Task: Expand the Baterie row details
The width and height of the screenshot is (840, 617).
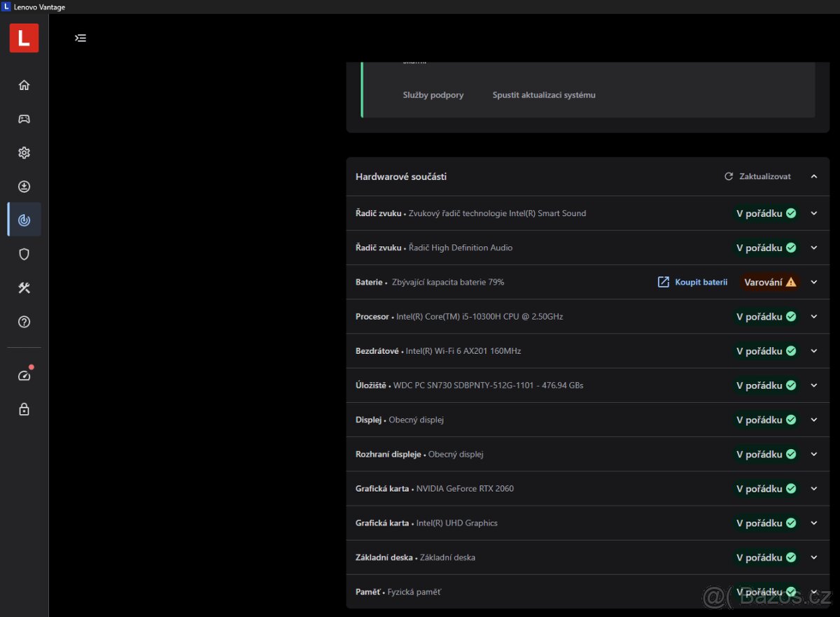Action: pyautogui.click(x=813, y=282)
